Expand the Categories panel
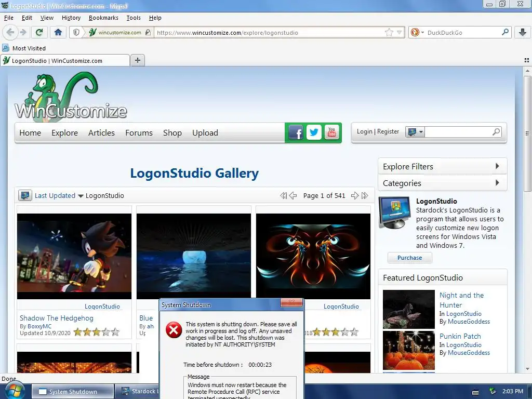The width and height of the screenshot is (532, 399). point(443,183)
